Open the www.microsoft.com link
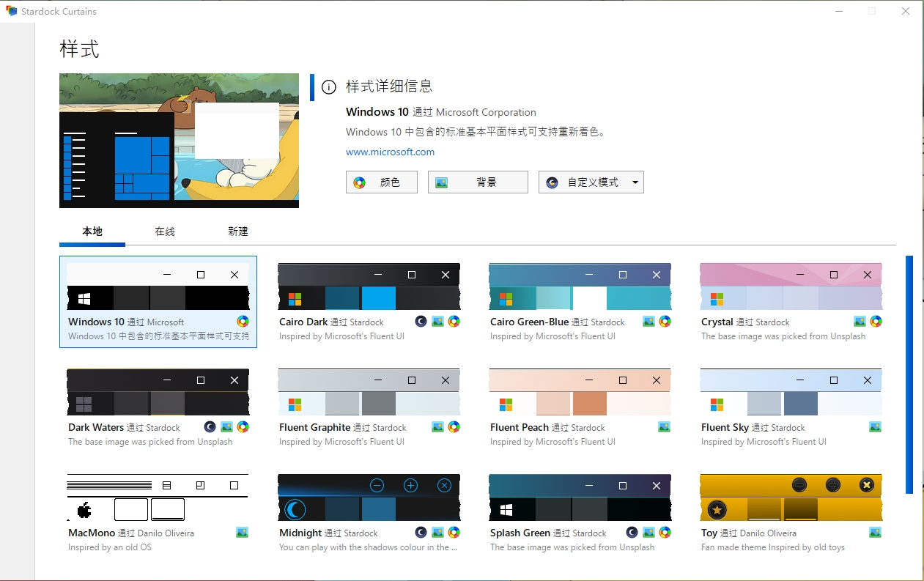Image resolution: width=924 pixels, height=581 pixels. point(390,152)
